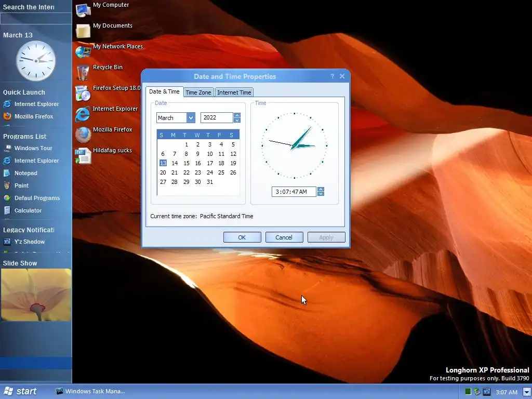
Task: Click the OK button
Action: tap(242, 237)
